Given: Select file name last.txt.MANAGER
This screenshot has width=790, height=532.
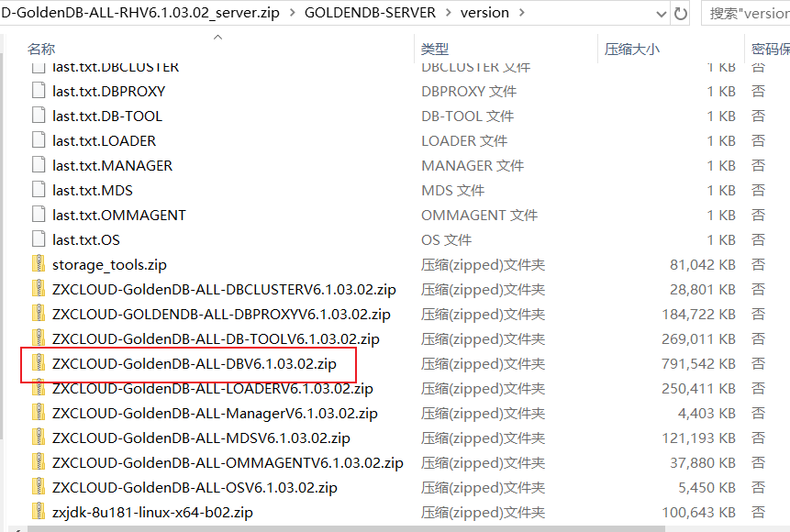Looking at the screenshot, I should pos(112,165).
